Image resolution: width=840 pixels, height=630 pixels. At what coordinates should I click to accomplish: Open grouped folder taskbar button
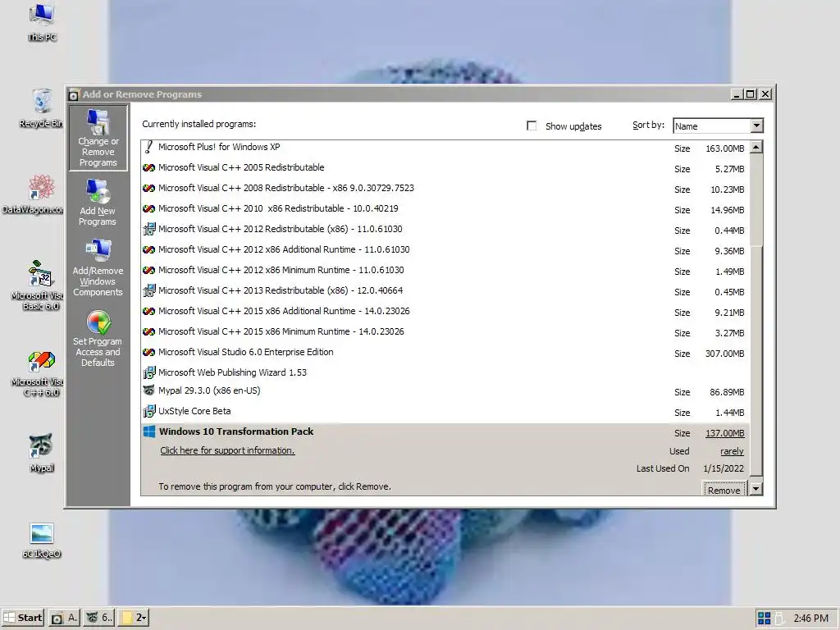click(x=134, y=618)
